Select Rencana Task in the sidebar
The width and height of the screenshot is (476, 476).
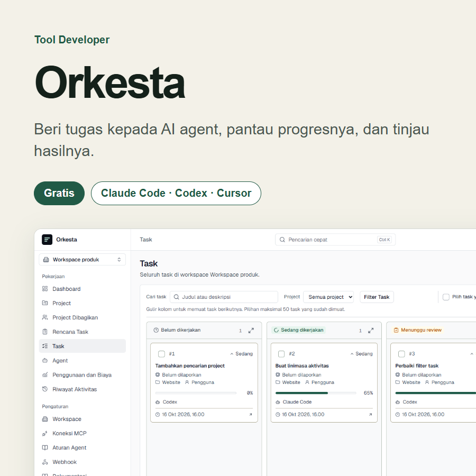pyautogui.click(x=83, y=332)
